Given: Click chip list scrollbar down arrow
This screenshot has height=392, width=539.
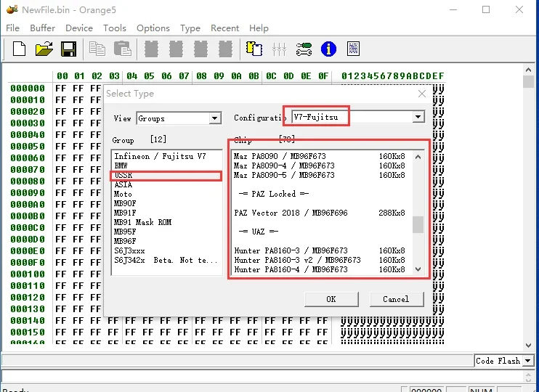Looking at the screenshot, I should 418,269.
